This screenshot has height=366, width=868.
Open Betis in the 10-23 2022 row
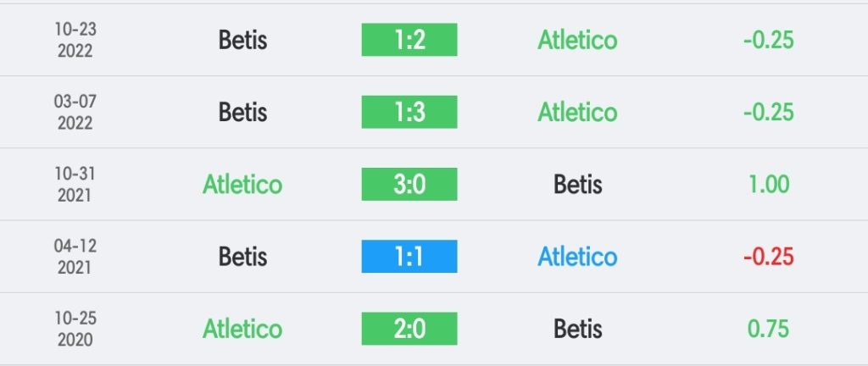[242, 40]
